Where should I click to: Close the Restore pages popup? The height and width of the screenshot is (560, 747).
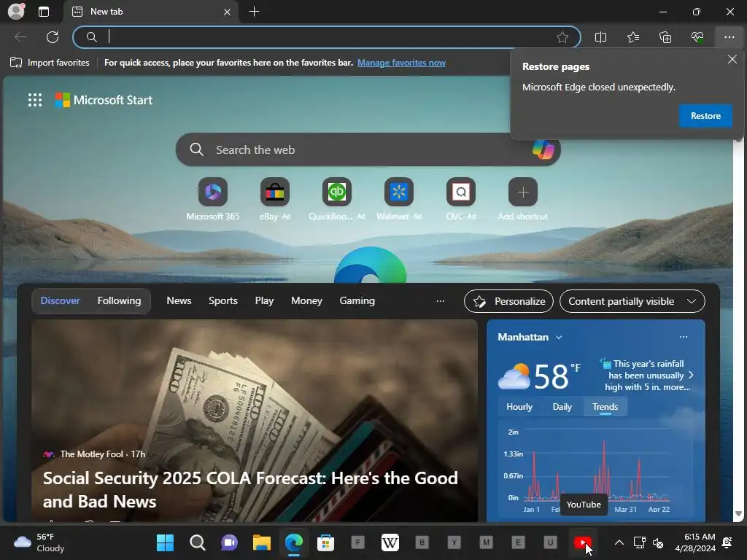pyautogui.click(x=732, y=59)
